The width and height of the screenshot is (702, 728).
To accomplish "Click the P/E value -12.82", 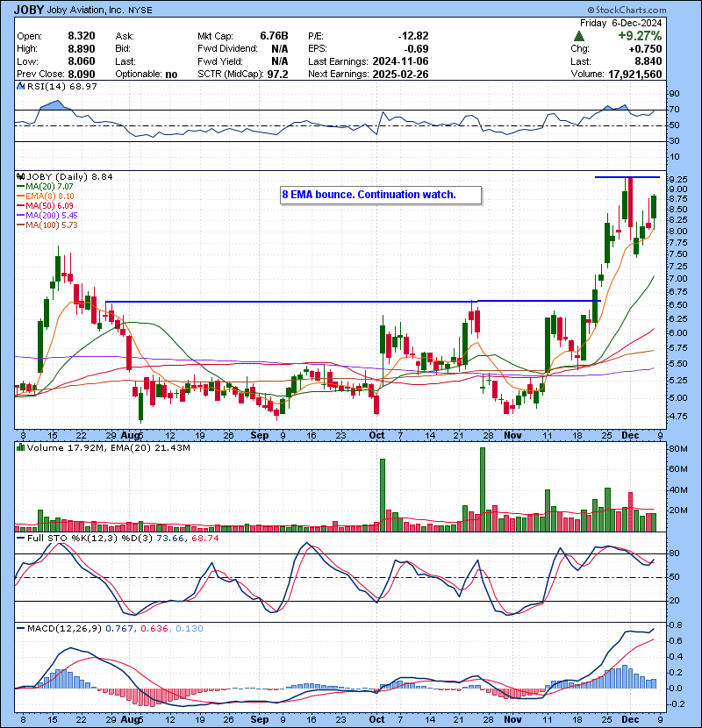I will pos(413,36).
